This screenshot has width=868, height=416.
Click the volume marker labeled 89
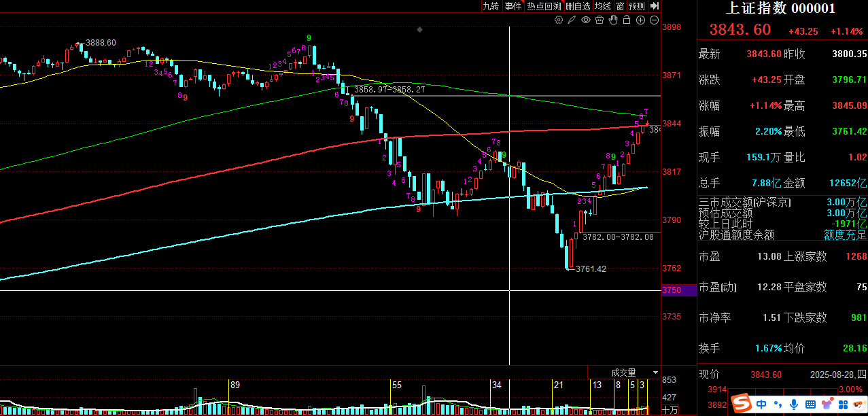coord(235,385)
